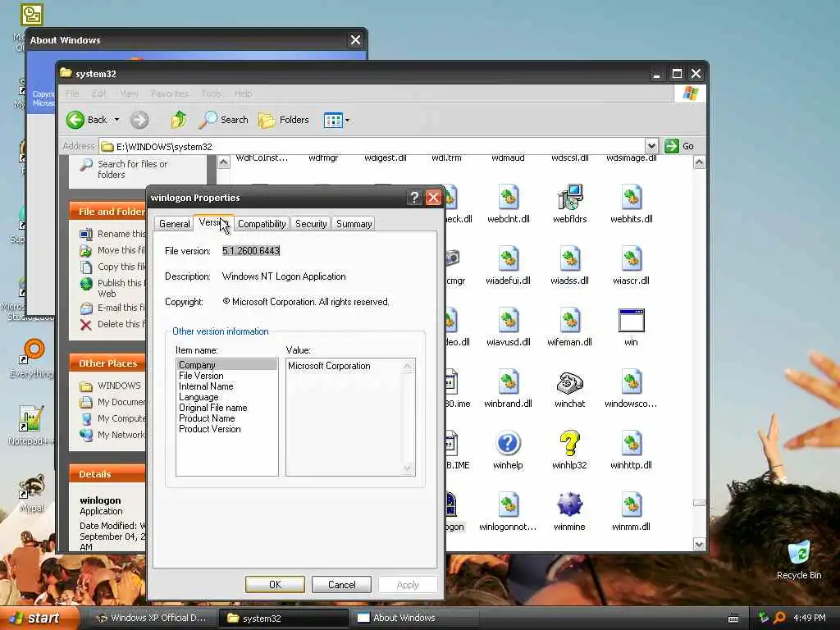Select the winmine mine icon
Image resolution: width=840 pixels, height=630 pixels.
coord(570,504)
